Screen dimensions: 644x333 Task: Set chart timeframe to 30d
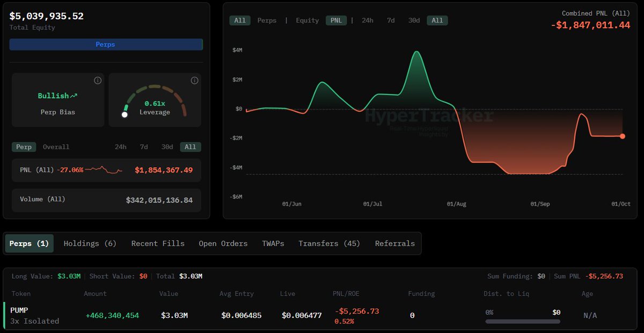point(414,20)
